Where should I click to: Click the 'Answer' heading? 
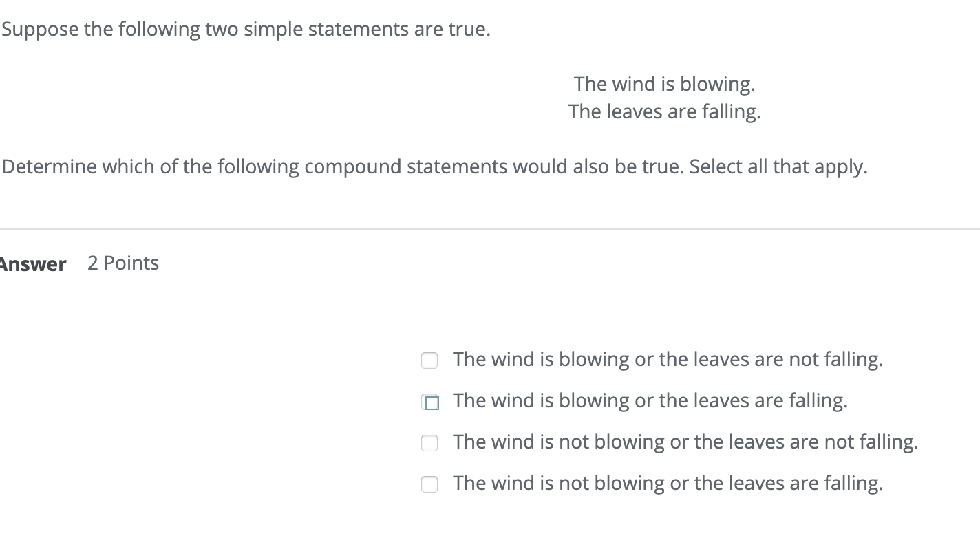[33, 263]
